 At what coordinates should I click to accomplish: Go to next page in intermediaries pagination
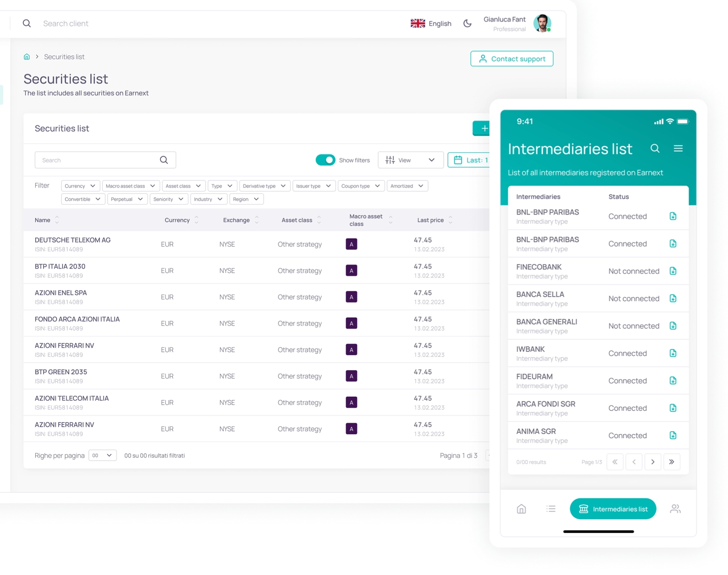(x=652, y=462)
